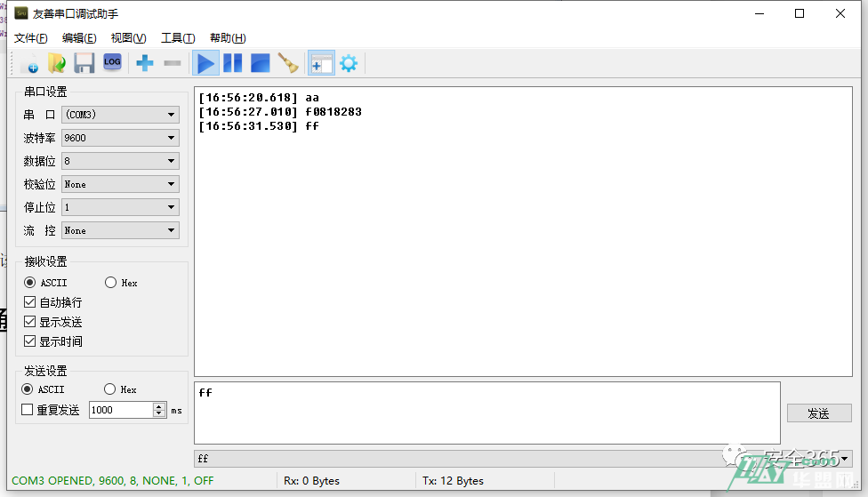The width and height of the screenshot is (868, 497).
Task: Open the 工具(T) menu
Action: click(x=177, y=38)
